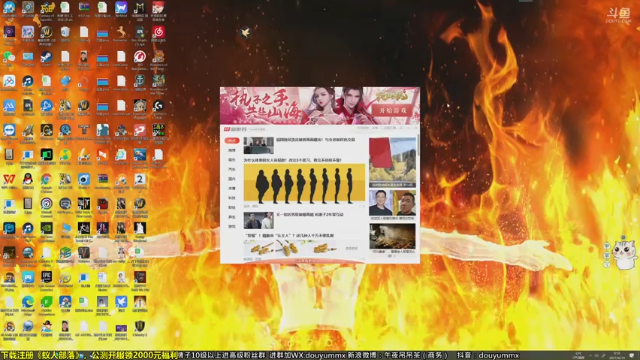
Task: Select the highlighted red tab in news popup
Action: (x=232, y=140)
